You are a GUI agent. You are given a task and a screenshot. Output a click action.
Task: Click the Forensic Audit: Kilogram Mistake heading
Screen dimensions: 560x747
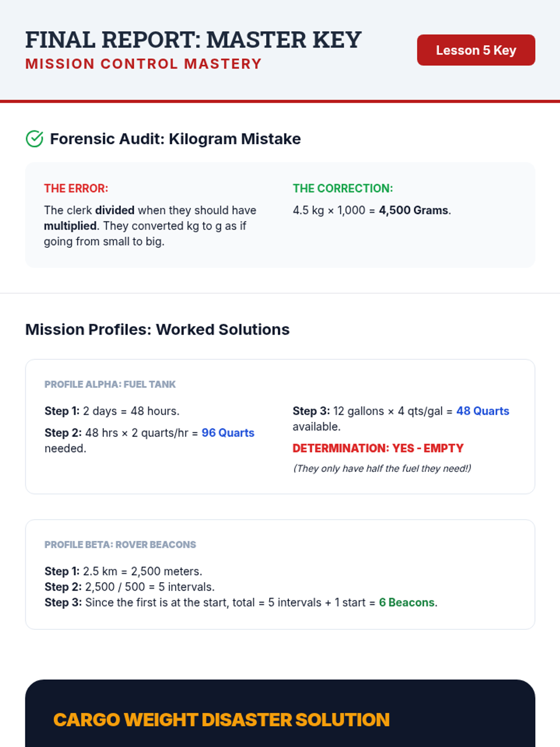click(x=175, y=139)
